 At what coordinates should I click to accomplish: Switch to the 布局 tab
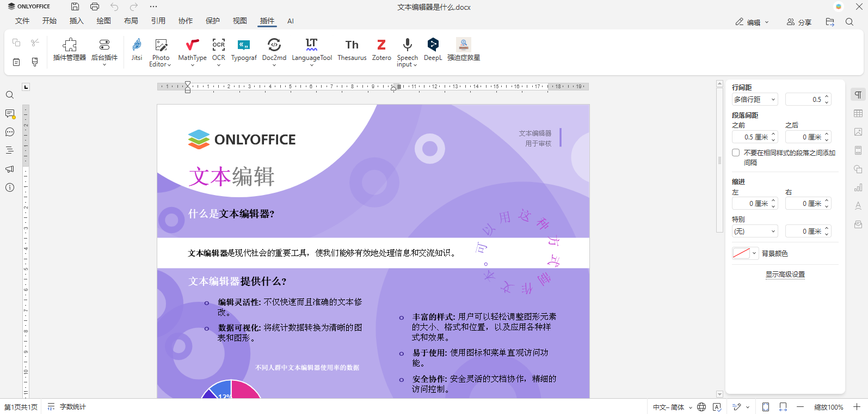[x=131, y=21]
